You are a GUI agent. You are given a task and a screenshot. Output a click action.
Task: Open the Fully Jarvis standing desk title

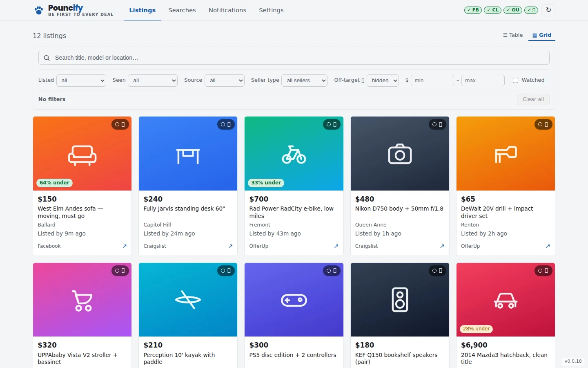tap(184, 209)
